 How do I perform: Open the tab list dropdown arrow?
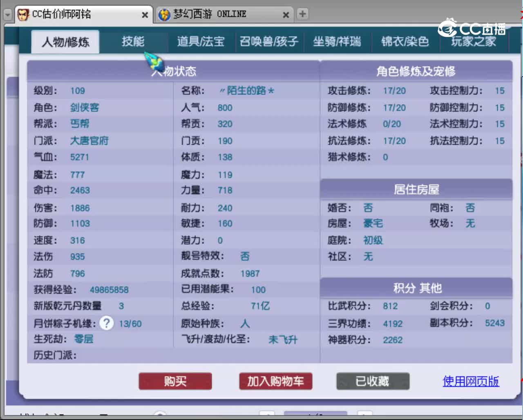click(7, 15)
